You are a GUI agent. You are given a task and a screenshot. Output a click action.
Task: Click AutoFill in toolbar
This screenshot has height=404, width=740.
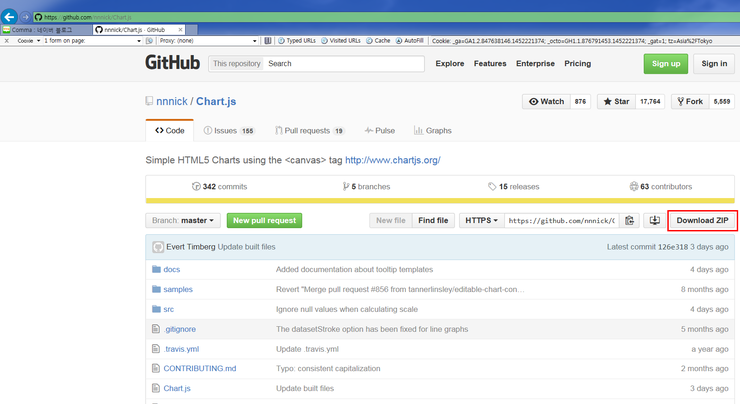tap(410, 41)
